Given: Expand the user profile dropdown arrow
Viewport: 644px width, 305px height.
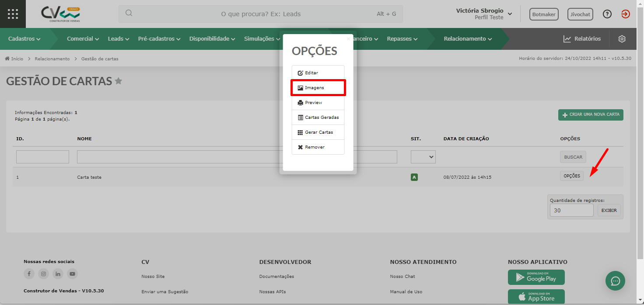Looking at the screenshot, I should pos(510,14).
